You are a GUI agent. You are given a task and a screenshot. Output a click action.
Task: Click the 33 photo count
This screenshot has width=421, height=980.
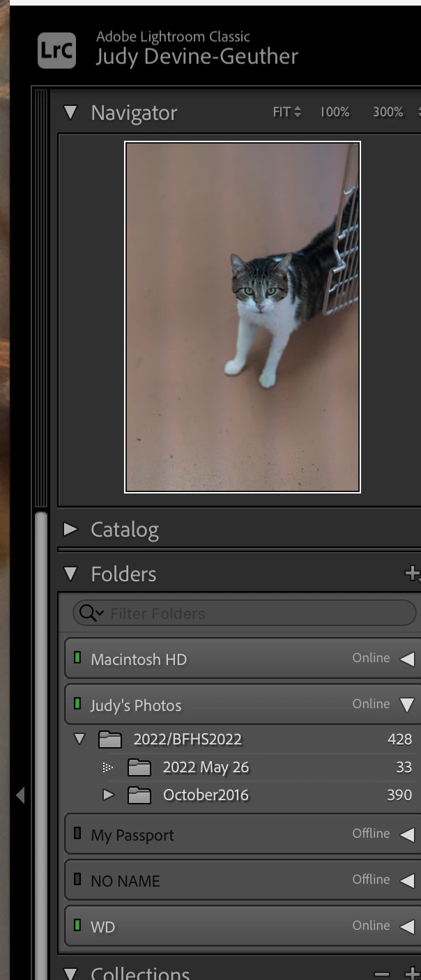tap(404, 767)
